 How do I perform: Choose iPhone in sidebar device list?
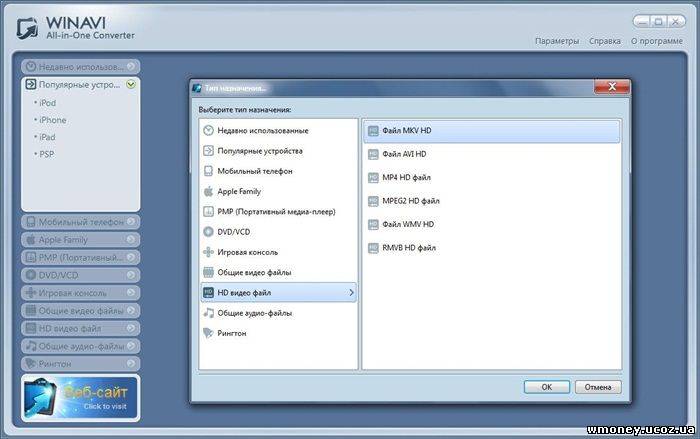pyautogui.click(x=53, y=120)
